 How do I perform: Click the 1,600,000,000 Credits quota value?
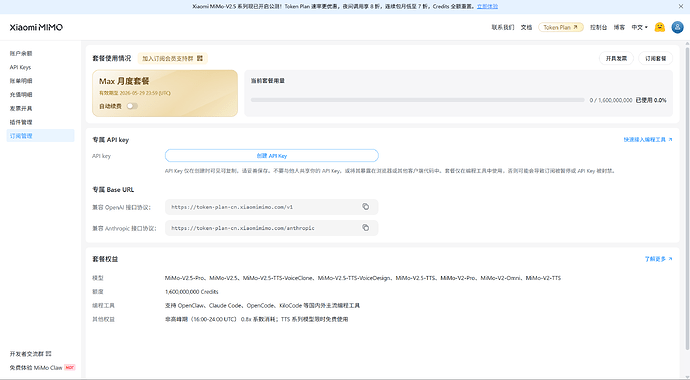coord(191,292)
